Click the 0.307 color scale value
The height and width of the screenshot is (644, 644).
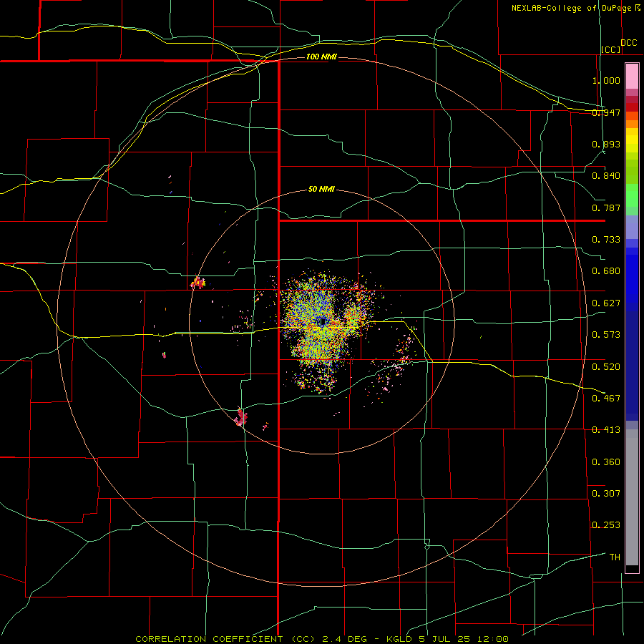606,494
